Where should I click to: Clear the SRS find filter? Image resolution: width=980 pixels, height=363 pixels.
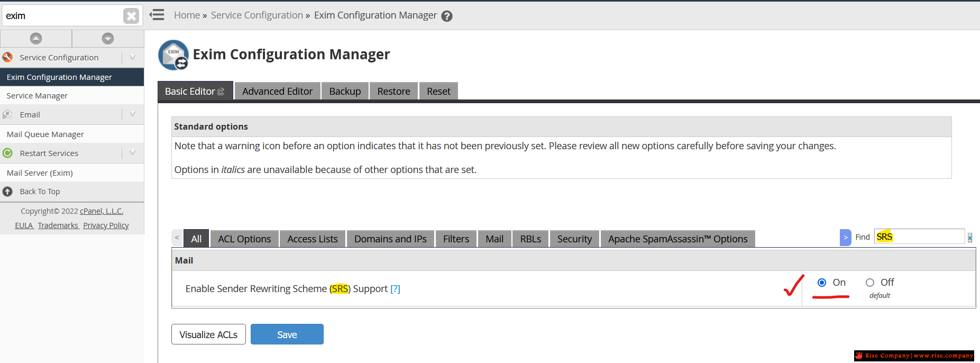pyautogui.click(x=970, y=238)
